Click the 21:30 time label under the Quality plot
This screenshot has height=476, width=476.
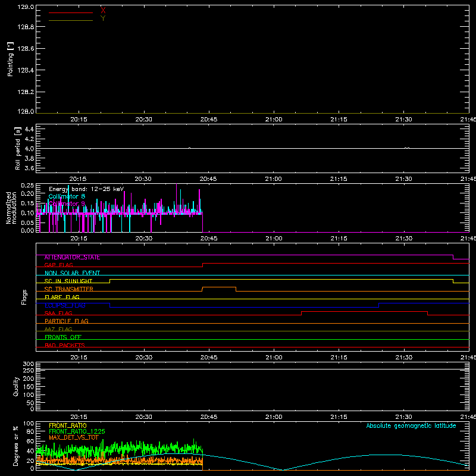(x=404, y=417)
